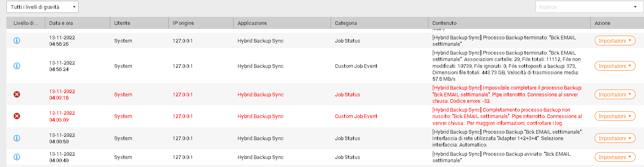Sort by Data e ora column header
The width and height of the screenshot is (644, 167).
61,23
